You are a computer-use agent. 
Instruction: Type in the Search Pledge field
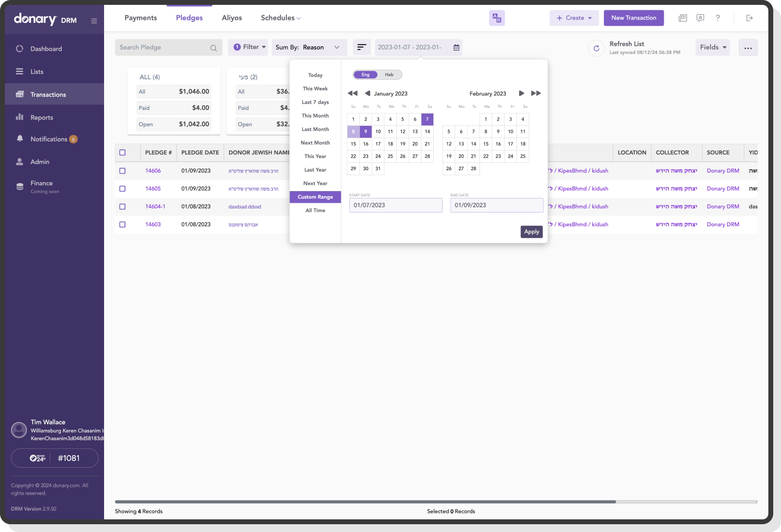pyautogui.click(x=165, y=47)
